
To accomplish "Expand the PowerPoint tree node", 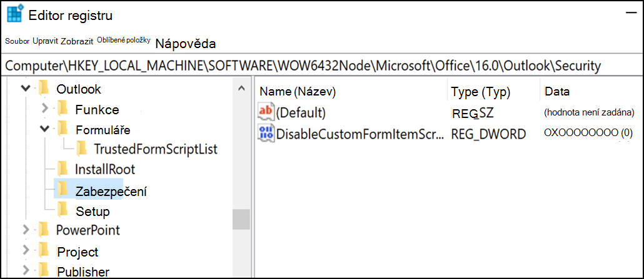I will 26,229.
